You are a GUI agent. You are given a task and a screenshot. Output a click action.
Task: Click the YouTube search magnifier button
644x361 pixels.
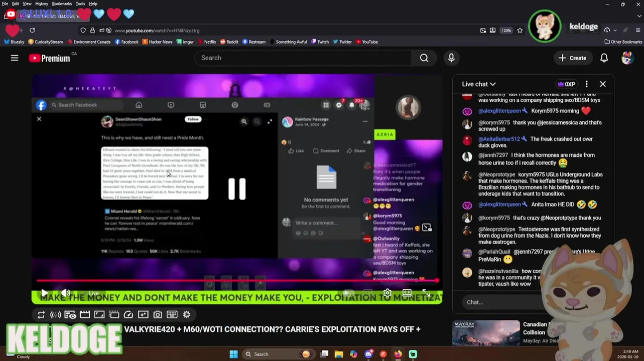click(424, 58)
